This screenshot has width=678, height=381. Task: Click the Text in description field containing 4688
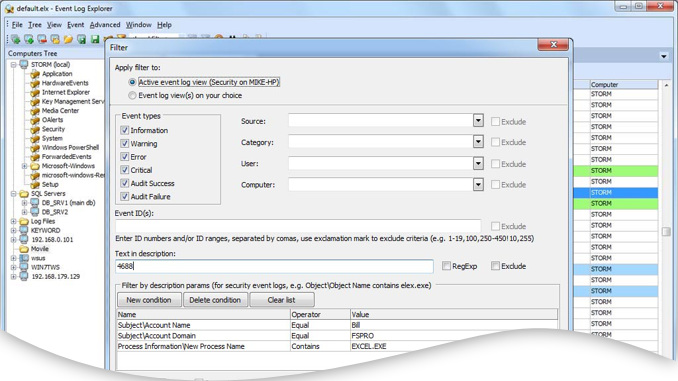click(274, 266)
